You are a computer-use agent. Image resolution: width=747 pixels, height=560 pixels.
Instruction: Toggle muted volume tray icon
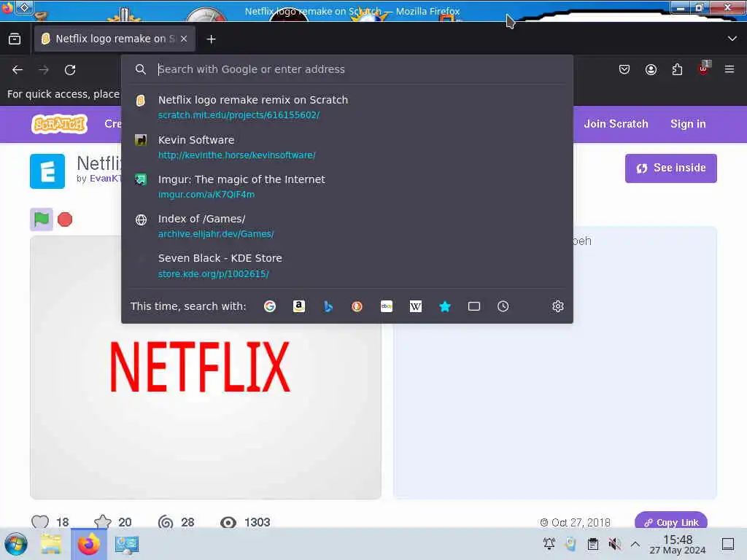pos(614,544)
